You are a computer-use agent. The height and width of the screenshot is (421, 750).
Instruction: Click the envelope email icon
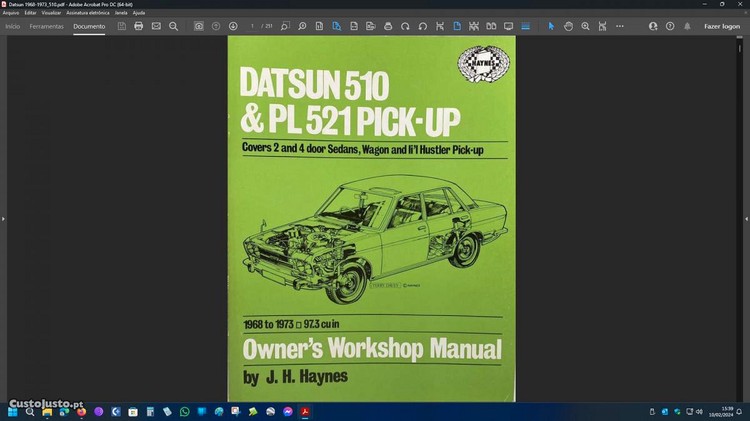coord(156,26)
